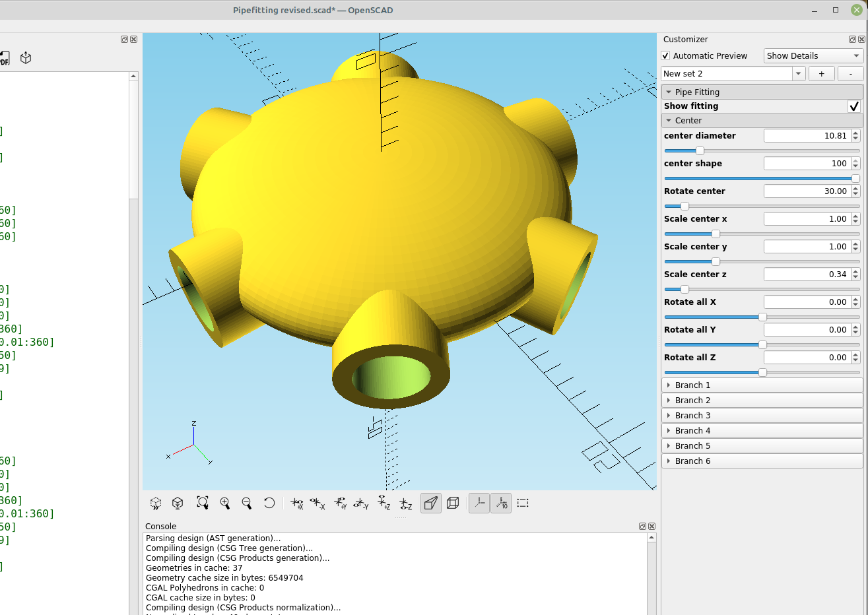Toggle the Show Scale Markers icon

tap(501, 503)
